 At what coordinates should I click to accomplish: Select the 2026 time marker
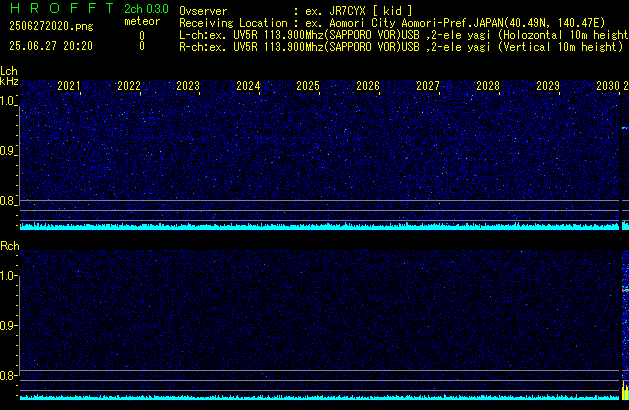tap(368, 85)
